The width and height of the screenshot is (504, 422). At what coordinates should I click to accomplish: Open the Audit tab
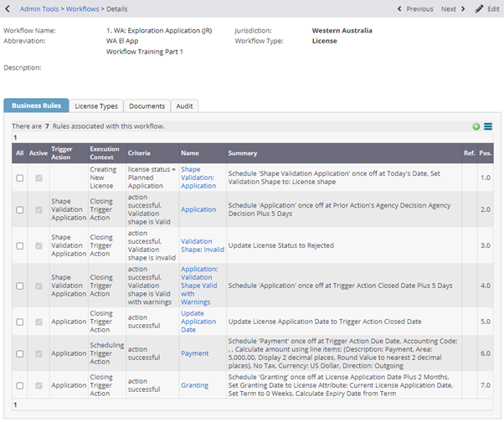coord(184,106)
